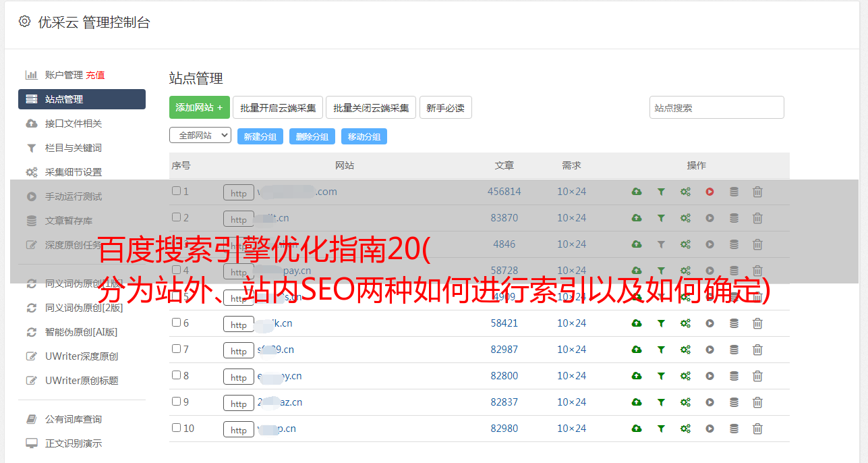Click the 移动分组 button
Image resolution: width=868 pixels, height=463 pixels.
coord(364,136)
